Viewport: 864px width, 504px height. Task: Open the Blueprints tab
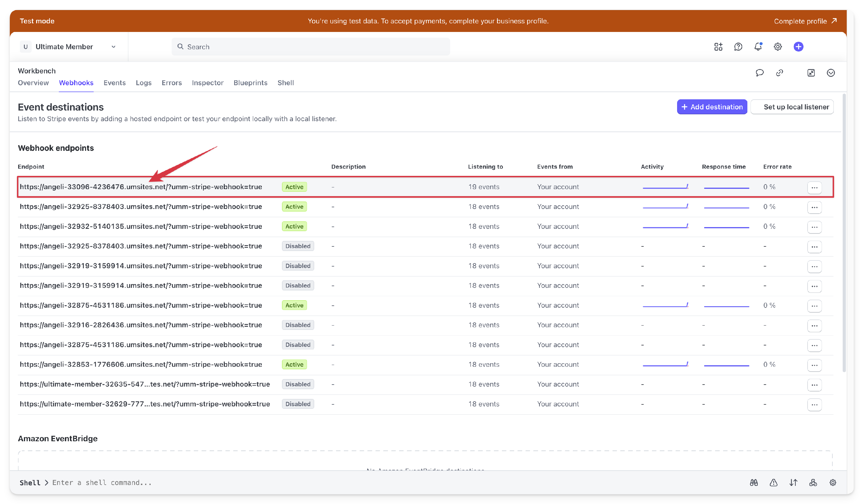pos(250,83)
